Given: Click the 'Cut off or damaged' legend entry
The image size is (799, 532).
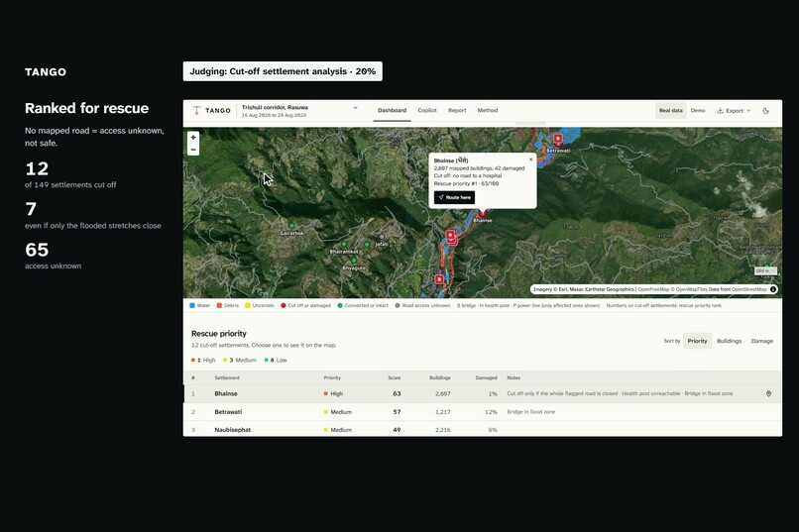Looking at the screenshot, I should point(305,305).
